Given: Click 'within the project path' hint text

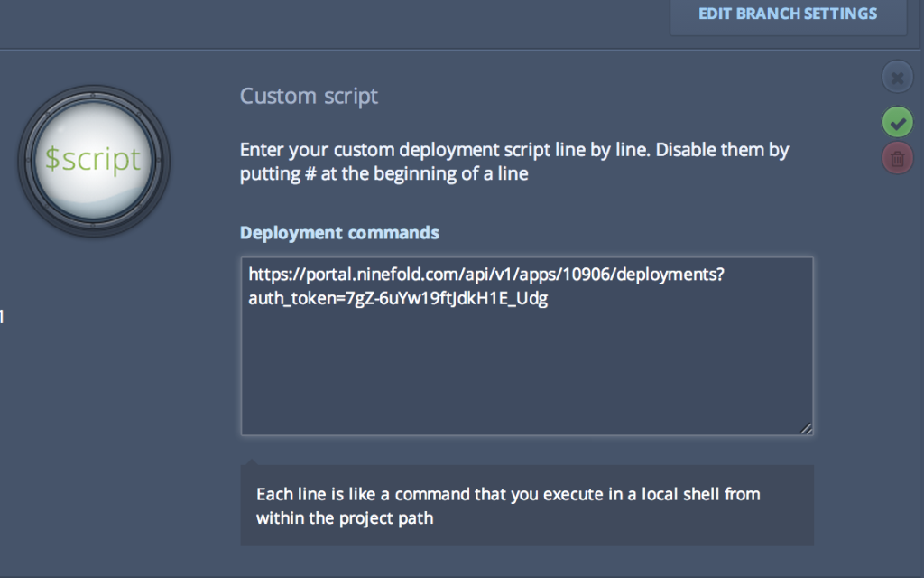Looking at the screenshot, I should pyautogui.click(x=345, y=518).
